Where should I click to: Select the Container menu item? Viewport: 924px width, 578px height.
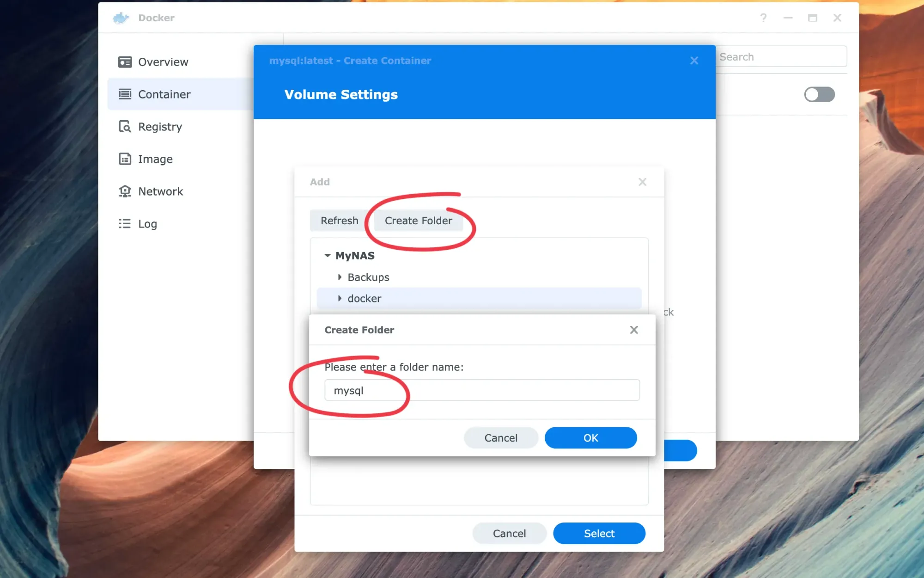[164, 94]
